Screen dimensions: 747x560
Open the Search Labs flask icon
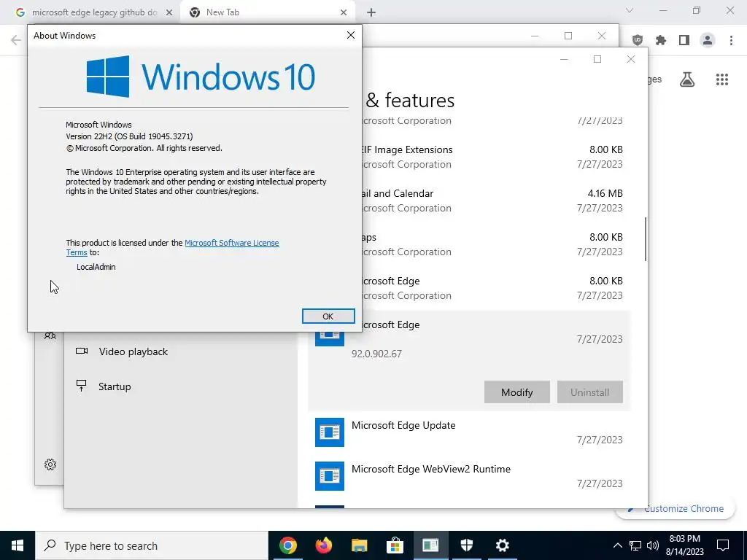687,79
